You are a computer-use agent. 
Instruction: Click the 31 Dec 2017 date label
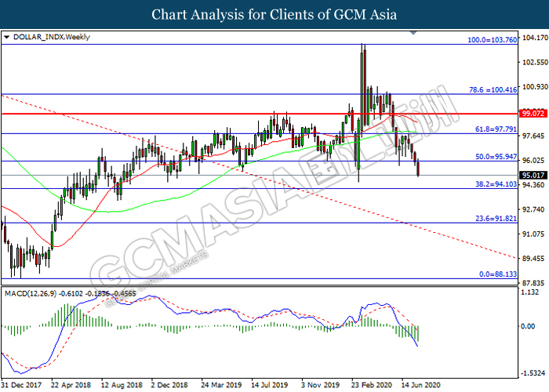21,385
